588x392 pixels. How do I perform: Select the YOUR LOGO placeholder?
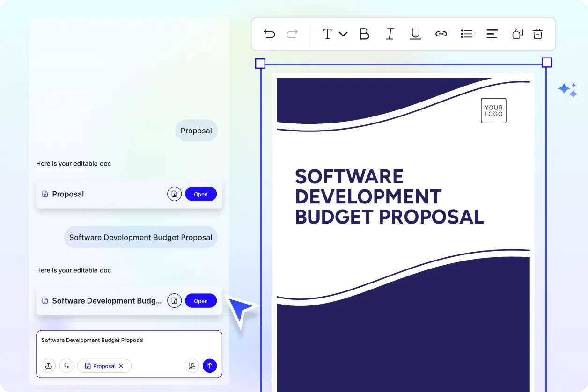pos(493,111)
